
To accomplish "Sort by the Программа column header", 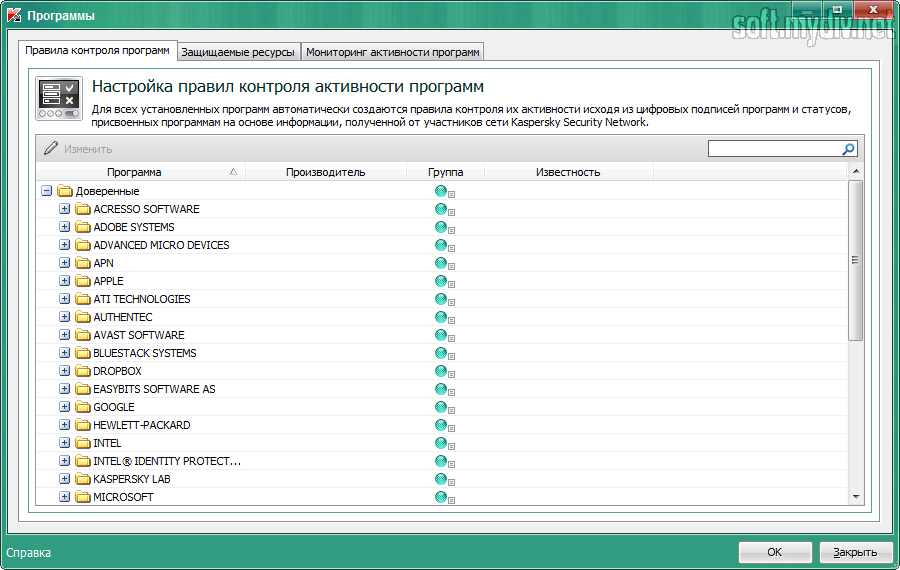I will click(x=141, y=172).
